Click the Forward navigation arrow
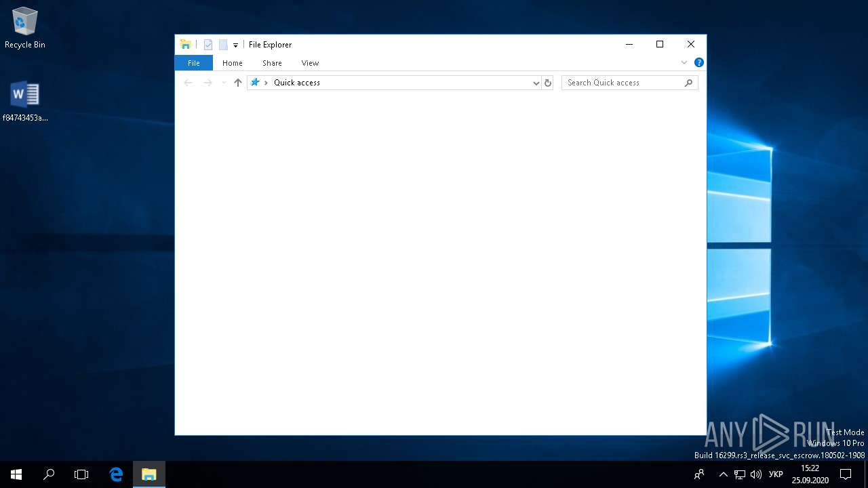This screenshot has height=488, width=868. coord(208,83)
